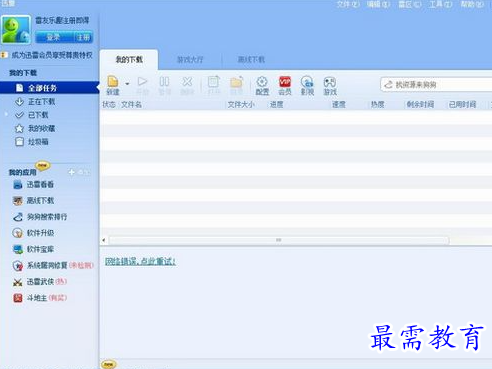Open 迅雷看看 app icon
Screen dimensions: 492x369
coord(18,184)
